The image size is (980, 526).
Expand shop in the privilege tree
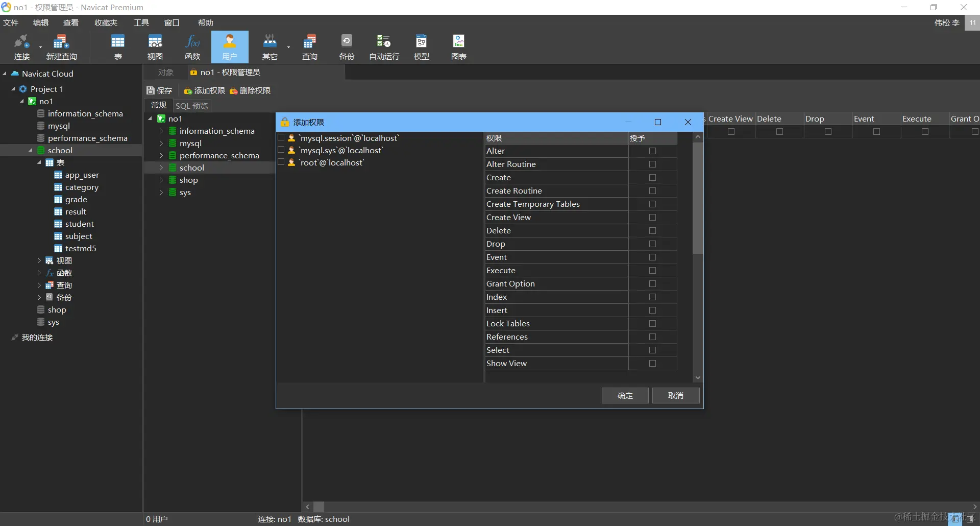pyautogui.click(x=161, y=180)
